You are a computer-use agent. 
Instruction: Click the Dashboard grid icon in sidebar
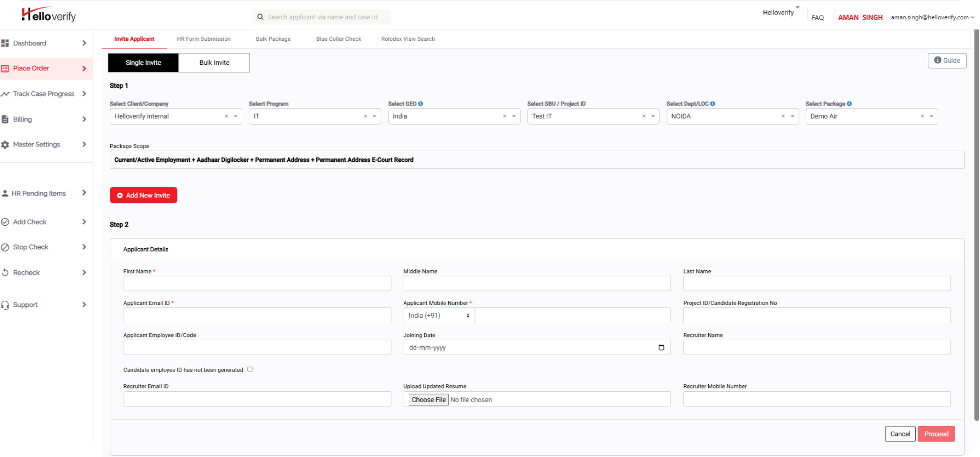tap(5, 43)
